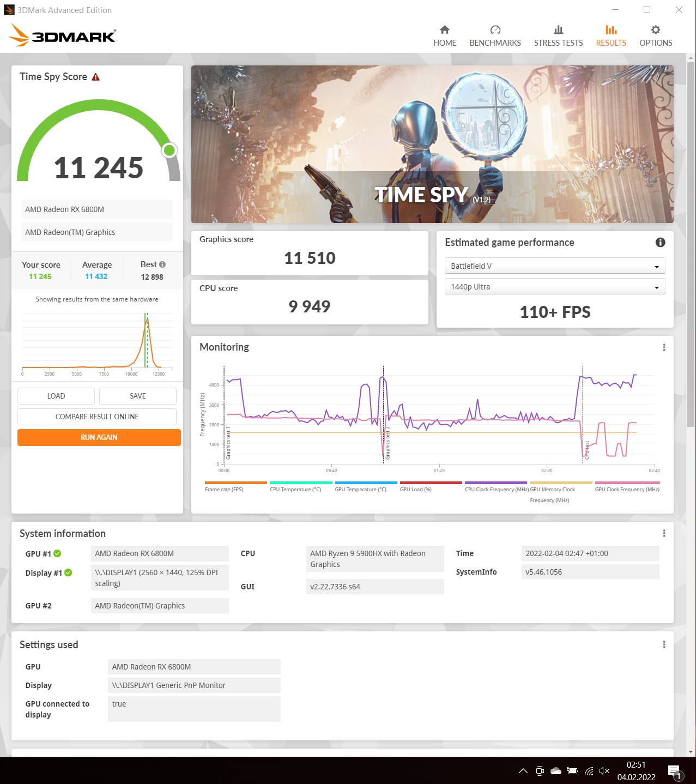Screen dimensions: 696x784
Task: Go to the BENCHMARKS tab
Action: point(495,36)
